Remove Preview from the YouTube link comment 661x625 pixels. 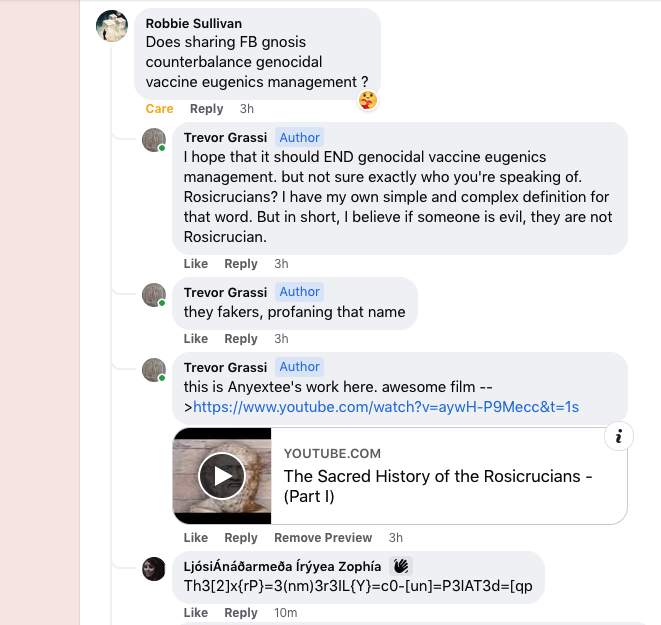323,538
